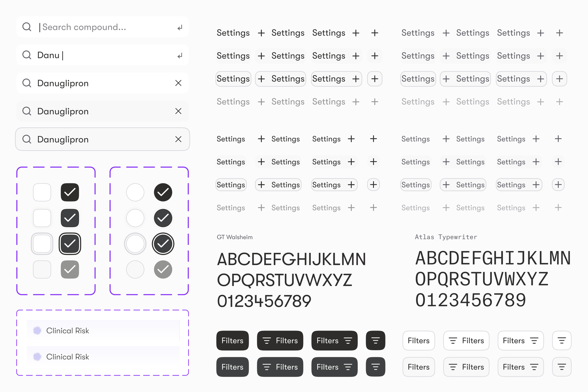
Task: Click the GT Walsheim font label
Action: 235,237
